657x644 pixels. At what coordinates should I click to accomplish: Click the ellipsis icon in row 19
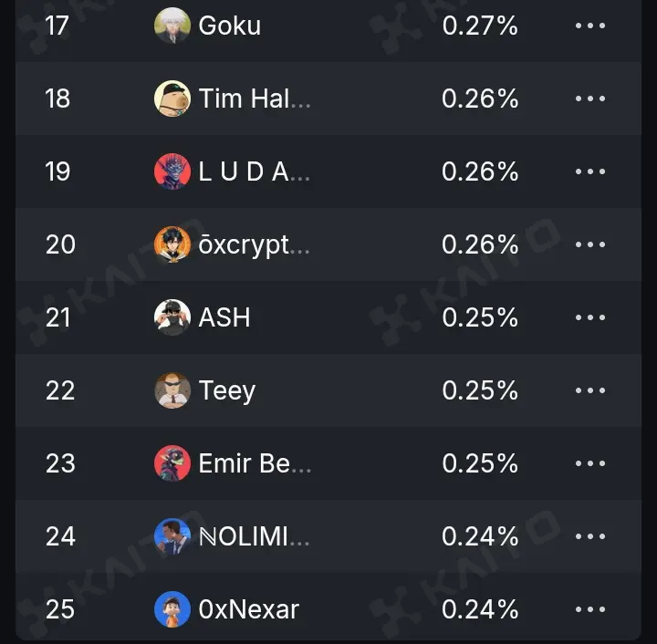(x=590, y=171)
